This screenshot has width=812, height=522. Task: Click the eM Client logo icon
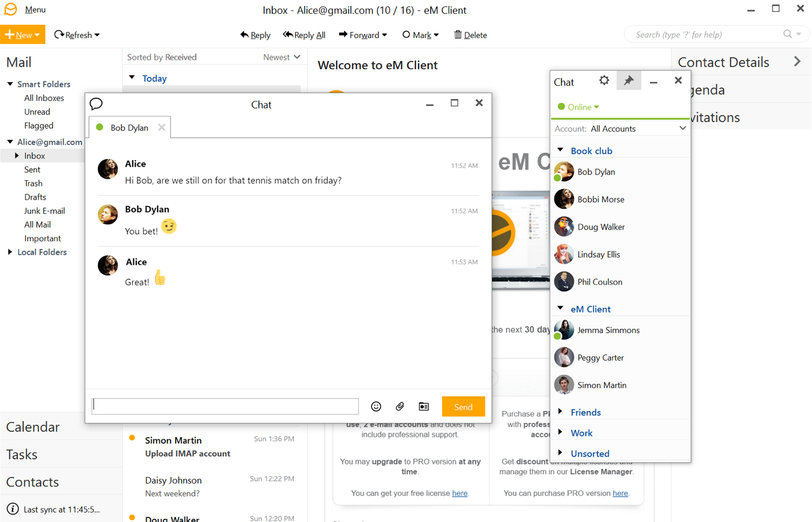pyautogui.click(x=10, y=9)
